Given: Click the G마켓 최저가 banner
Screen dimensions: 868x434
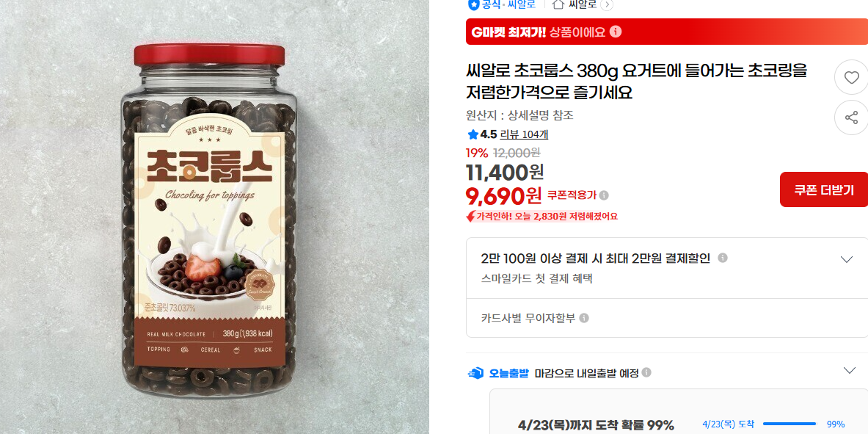Looking at the screenshot, I should [667, 32].
